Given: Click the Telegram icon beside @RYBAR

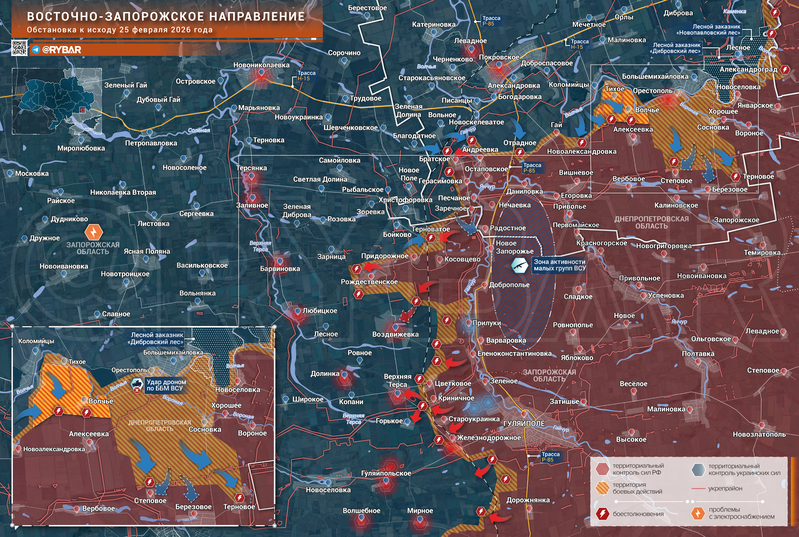Looking at the screenshot, I should click(36, 49).
